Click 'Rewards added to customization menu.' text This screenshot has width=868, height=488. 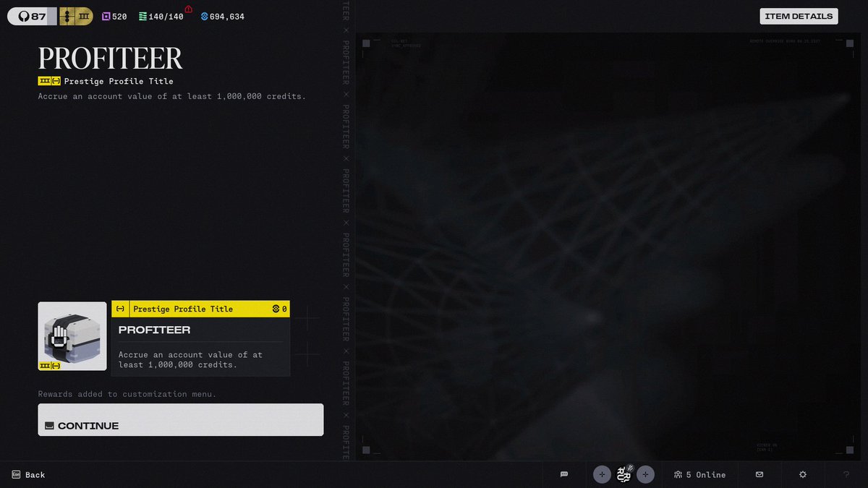[x=127, y=394]
